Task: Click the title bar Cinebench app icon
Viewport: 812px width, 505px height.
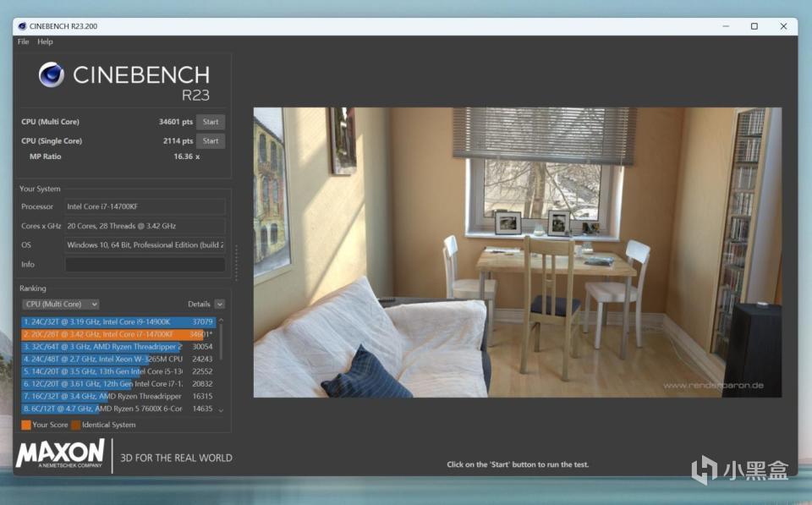Action: [x=22, y=26]
